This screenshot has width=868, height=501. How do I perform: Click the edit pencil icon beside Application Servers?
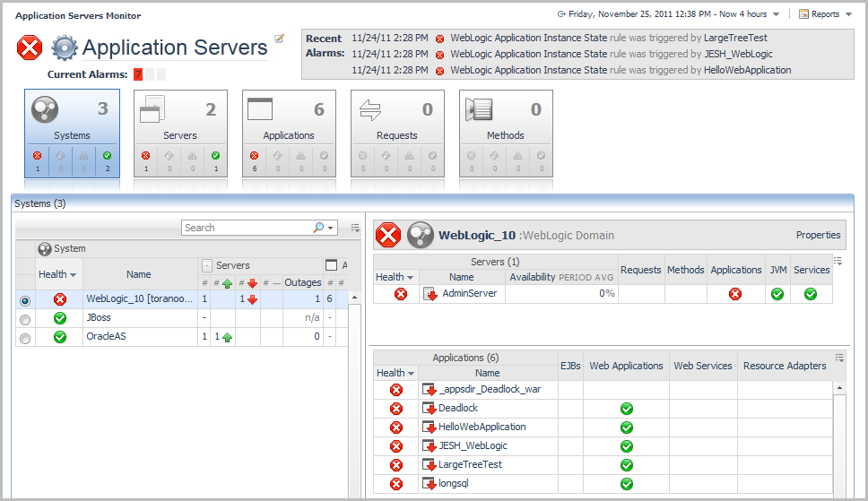(x=280, y=39)
